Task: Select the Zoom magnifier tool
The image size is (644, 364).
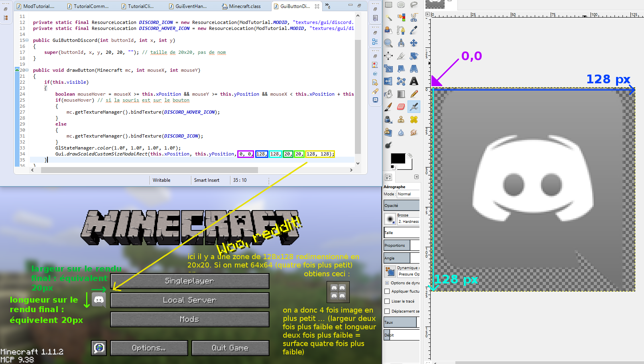Action: (x=388, y=43)
